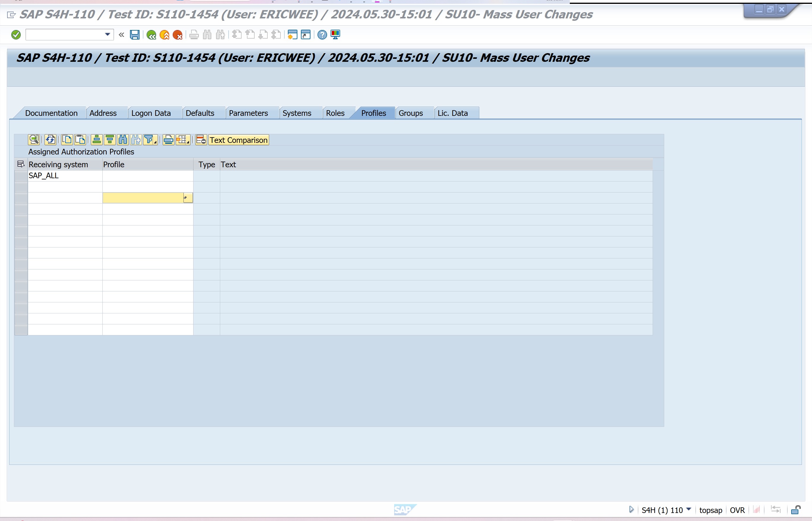Click the Sort Ascending icon in grid toolbar
Viewport: 812px width, 521px height.
pyautogui.click(x=97, y=140)
